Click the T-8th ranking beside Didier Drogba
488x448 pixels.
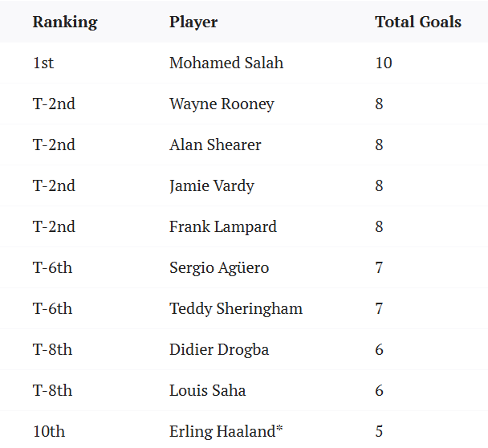point(52,349)
